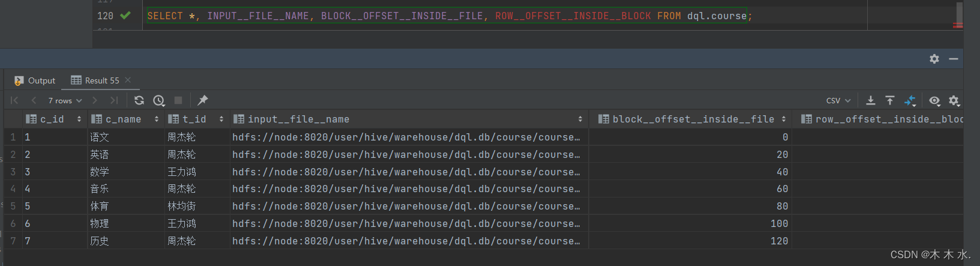Click the SELECT keyword in the editor
The width and height of the screenshot is (980, 266).
[x=165, y=16]
